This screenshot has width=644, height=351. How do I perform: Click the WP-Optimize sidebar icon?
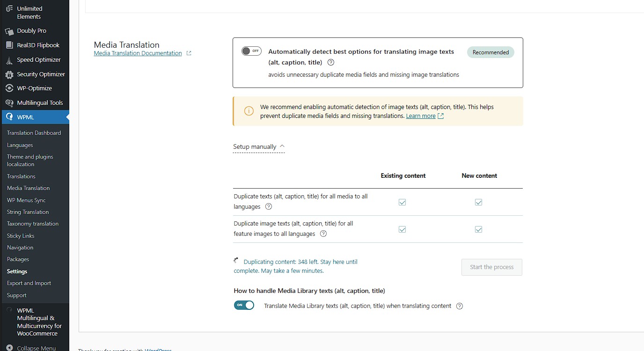tap(9, 88)
